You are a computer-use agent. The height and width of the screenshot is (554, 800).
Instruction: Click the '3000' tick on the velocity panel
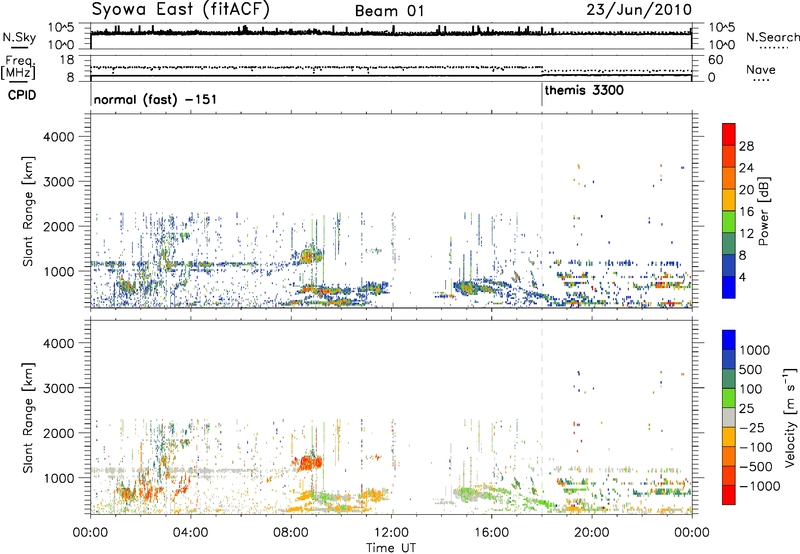[x=58, y=388]
